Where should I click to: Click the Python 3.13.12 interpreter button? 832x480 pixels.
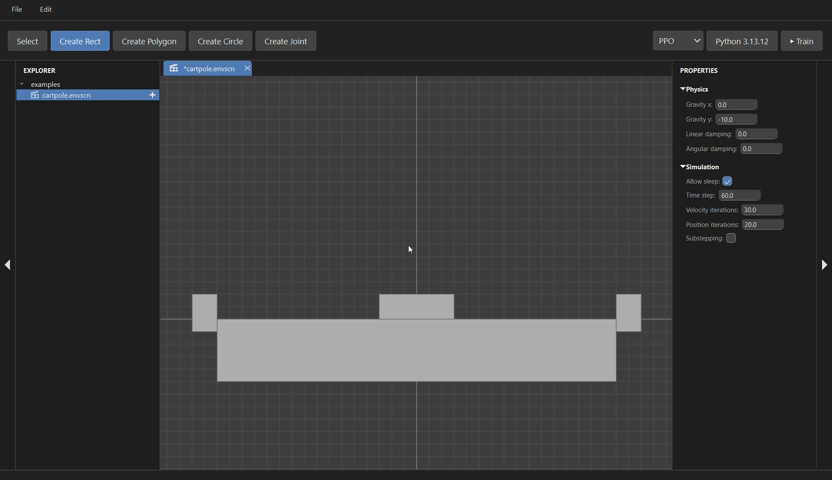coord(741,41)
